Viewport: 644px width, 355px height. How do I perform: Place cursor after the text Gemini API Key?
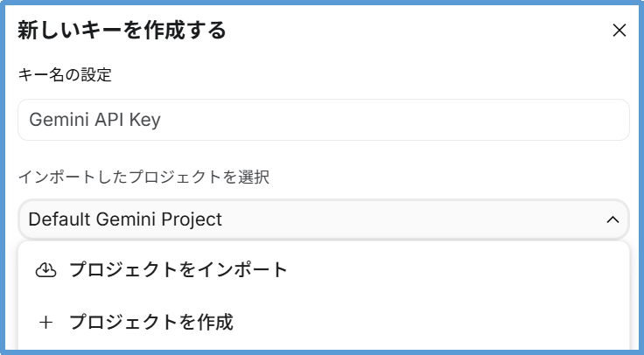point(163,120)
